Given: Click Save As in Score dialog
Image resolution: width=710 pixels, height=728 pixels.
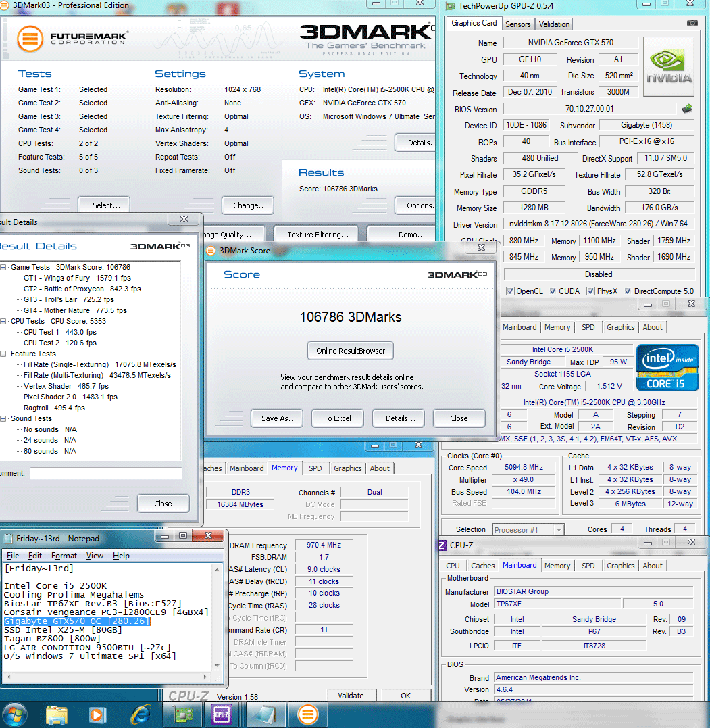Looking at the screenshot, I should [276, 418].
